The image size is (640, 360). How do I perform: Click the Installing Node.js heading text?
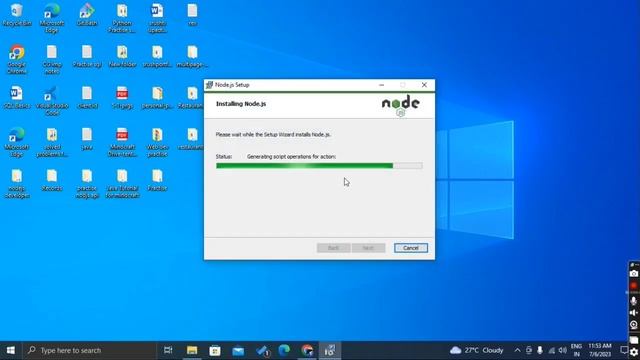[x=241, y=104]
